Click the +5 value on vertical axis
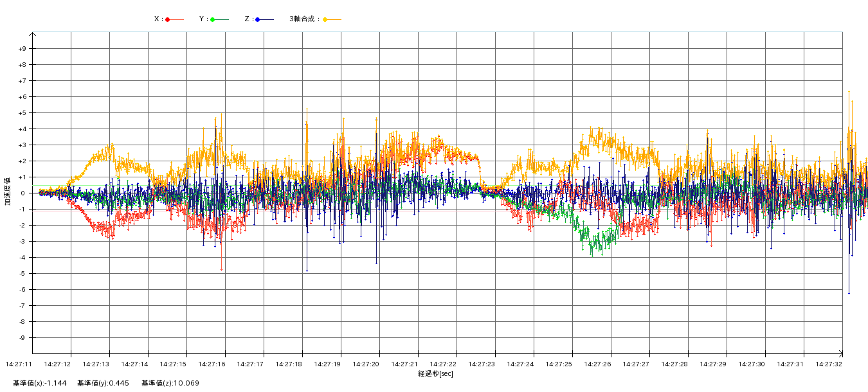The height and width of the screenshot is (392, 868). [22, 113]
